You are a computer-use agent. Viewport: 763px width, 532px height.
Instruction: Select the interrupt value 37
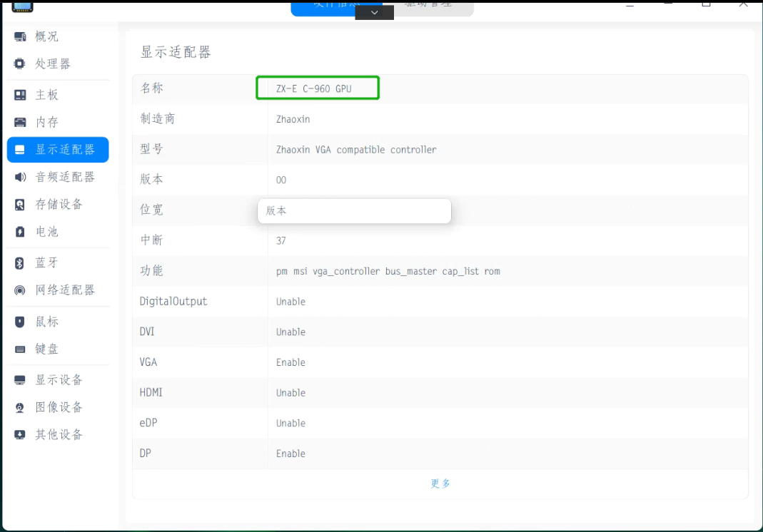pyautogui.click(x=281, y=241)
